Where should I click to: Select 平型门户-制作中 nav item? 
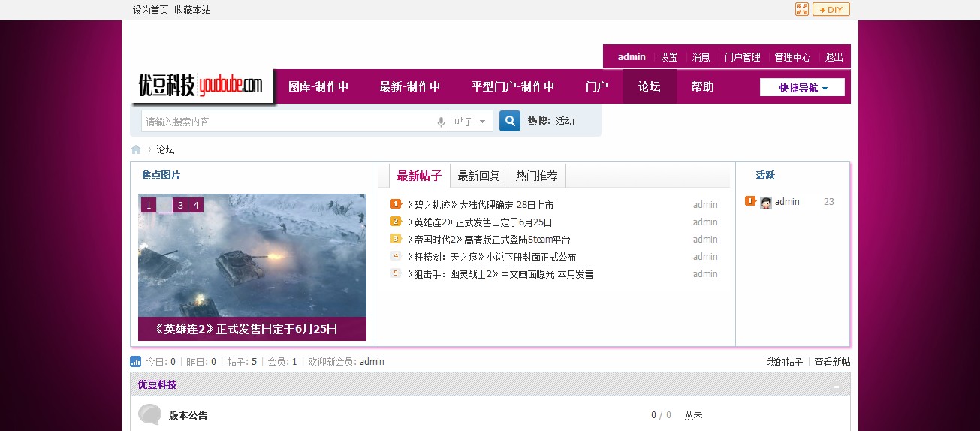pos(513,86)
